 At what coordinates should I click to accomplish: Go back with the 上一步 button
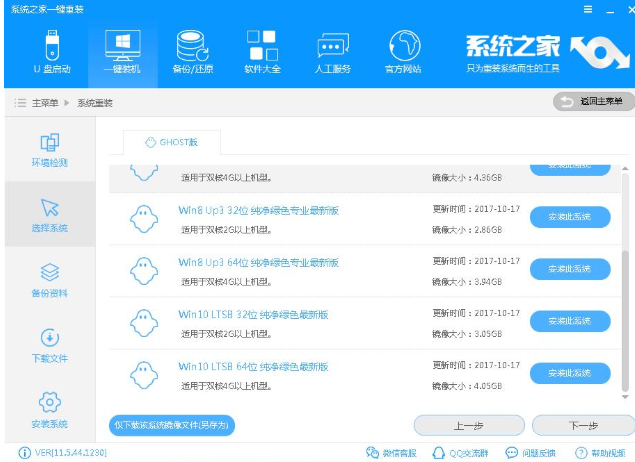(469, 426)
